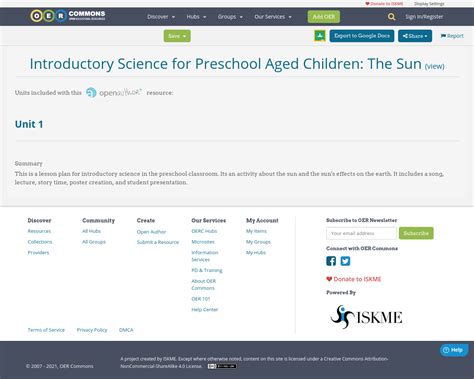Click the ISKME logo
474x379 pixels.
click(x=366, y=317)
